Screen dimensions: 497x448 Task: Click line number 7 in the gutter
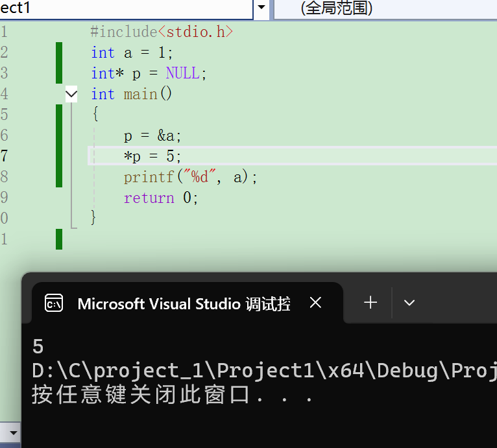(5, 156)
